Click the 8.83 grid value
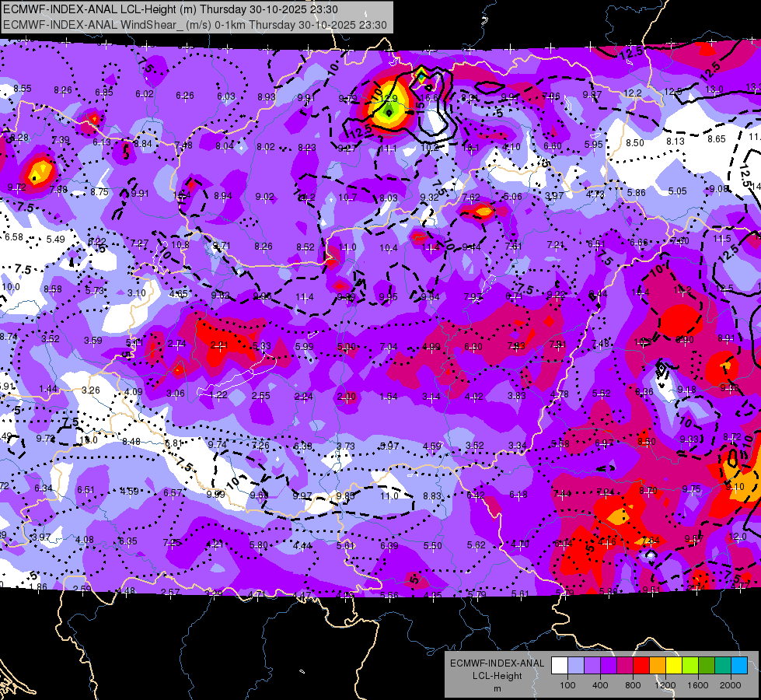761x700 pixels. (432, 496)
